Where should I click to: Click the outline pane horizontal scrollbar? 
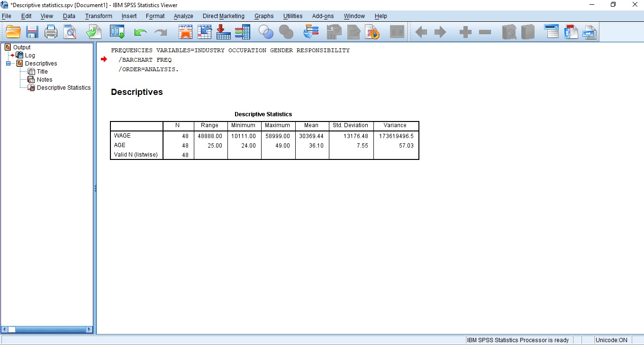pyautogui.click(x=47, y=328)
